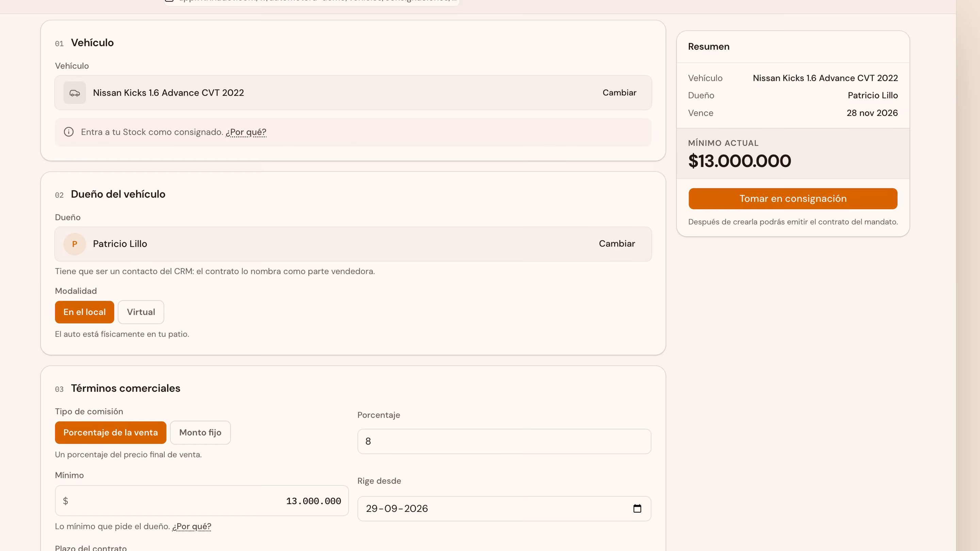Select Virtual modality
Image resolution: width=980 pixels, height=551 pixels.
[x=141, y=312]
